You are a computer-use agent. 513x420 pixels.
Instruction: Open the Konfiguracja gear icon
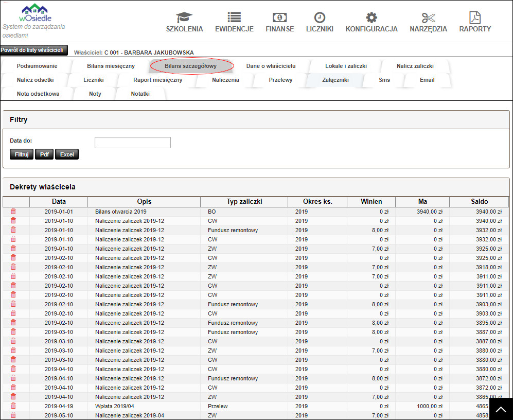[372, 17]
